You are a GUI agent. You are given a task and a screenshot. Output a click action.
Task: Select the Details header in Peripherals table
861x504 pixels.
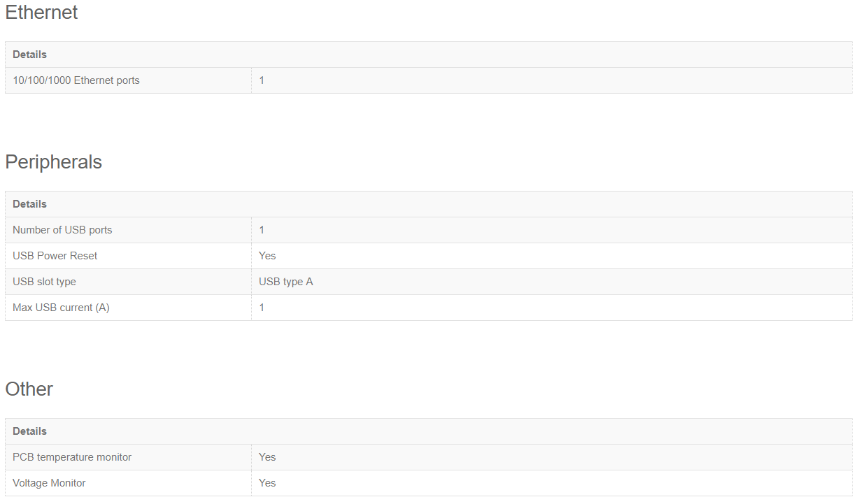click(x=30, y=204)
